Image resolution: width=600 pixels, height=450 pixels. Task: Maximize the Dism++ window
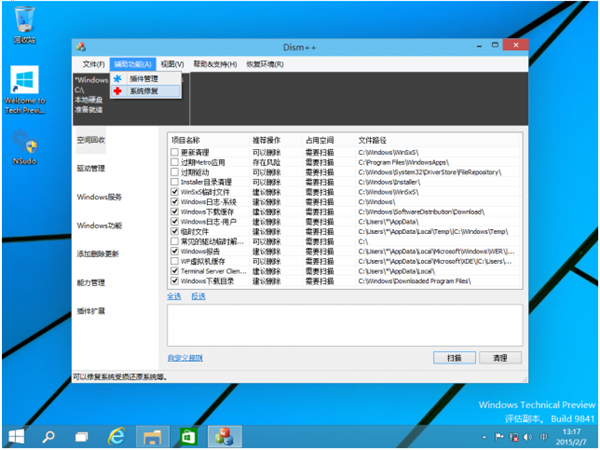(x=495, y=45)
